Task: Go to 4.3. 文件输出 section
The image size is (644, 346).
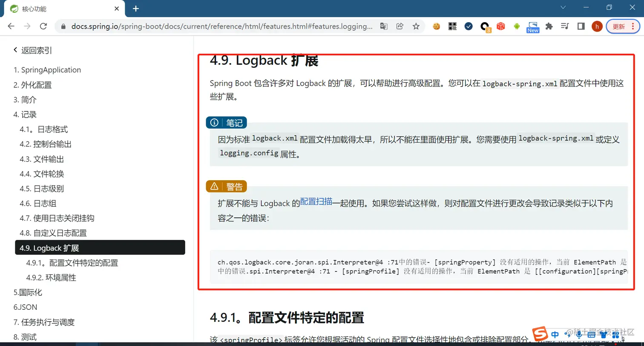Action: click(x=42, y=159)
